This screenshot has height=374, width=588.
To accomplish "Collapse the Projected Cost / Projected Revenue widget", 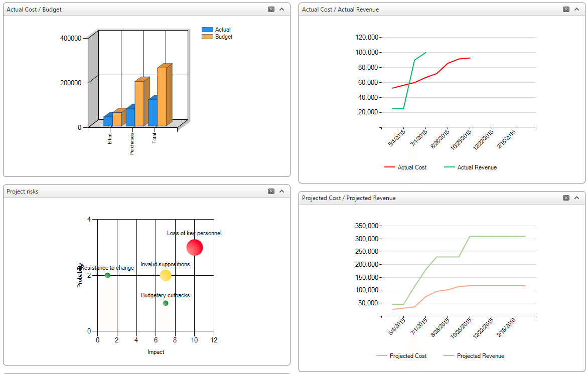I will click(576, 198).
